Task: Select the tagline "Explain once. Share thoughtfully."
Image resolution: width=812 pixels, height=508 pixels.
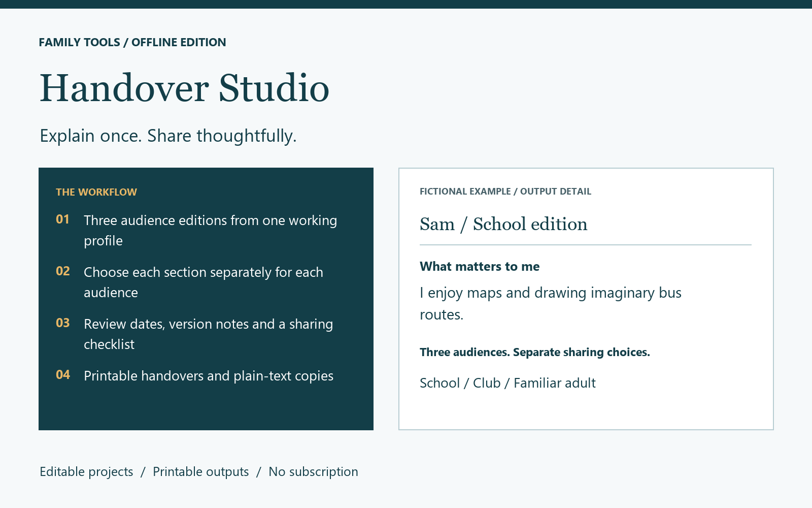Action: coord(168,136)
